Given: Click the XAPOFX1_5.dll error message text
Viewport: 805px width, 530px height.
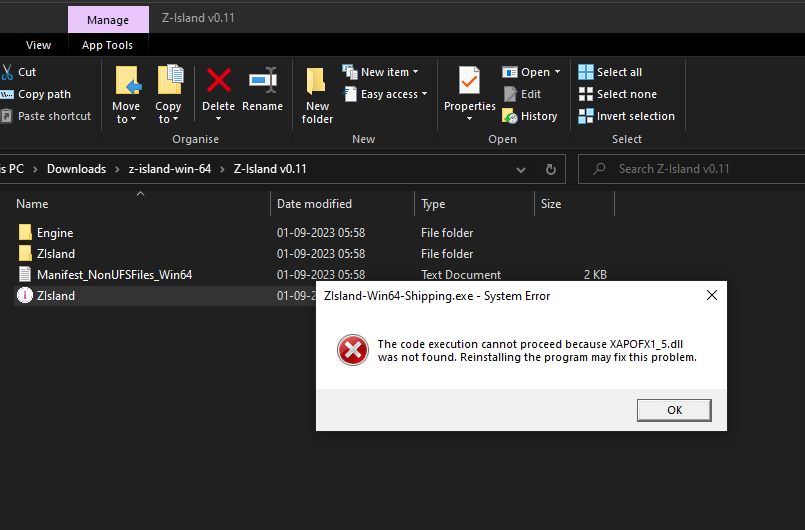Looking at the screenshot, I should coord(537,350).
